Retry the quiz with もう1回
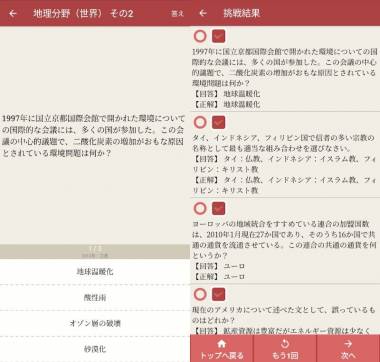The width and height of the screenshot is (380, 362). coord(285,349)
